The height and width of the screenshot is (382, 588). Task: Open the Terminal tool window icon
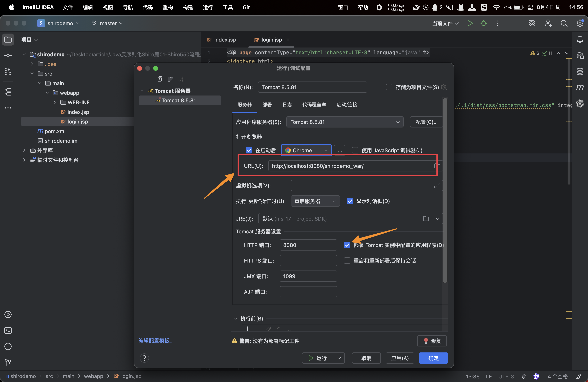coord(8,330)
